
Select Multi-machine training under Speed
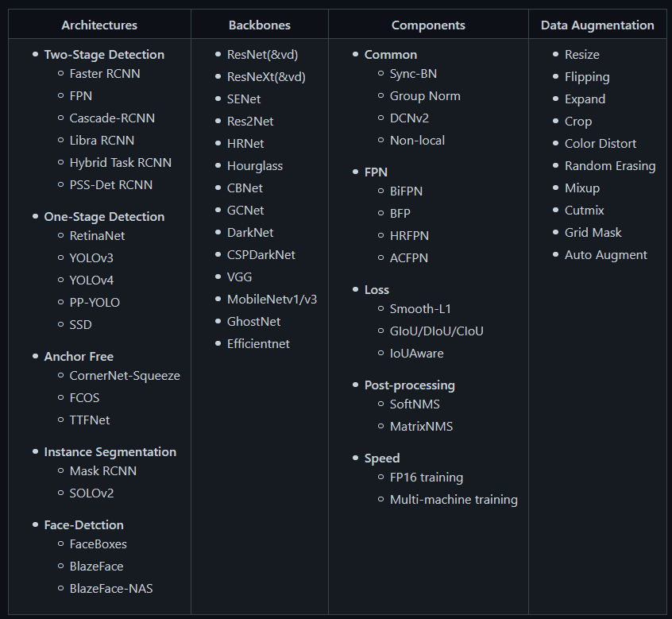pyautogui.click(x=454, y=500)
